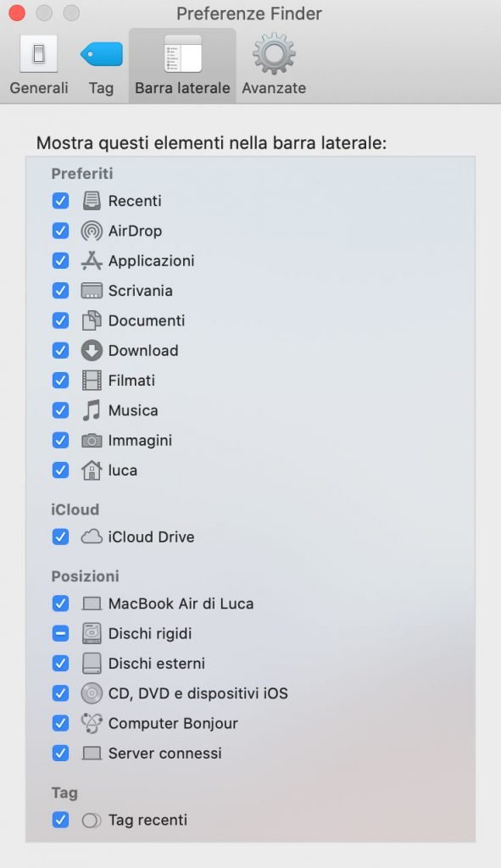Select the Barra laterale tab
Screen dimensions: 501x868
click(x=183, y=65)
